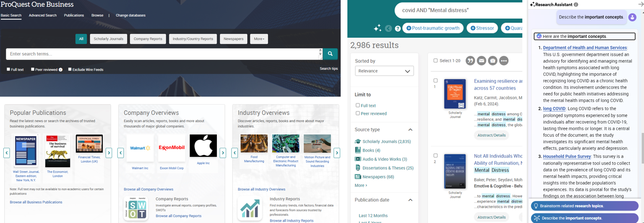Click next arrow in Popular Publications carousel

[109, 153]
